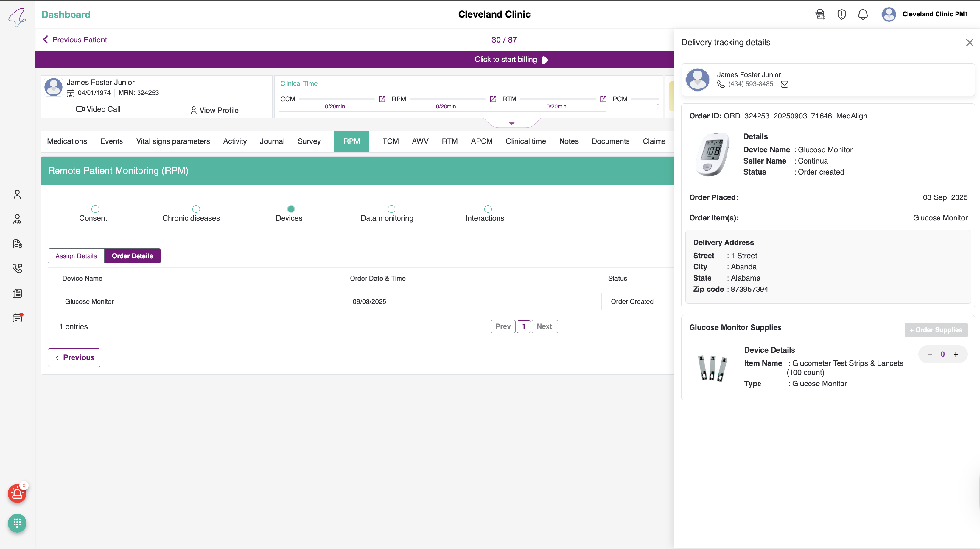The width and height of the screenshot is (980, 549).
Task: Select the Consent step circle
Action: (95, 209)
